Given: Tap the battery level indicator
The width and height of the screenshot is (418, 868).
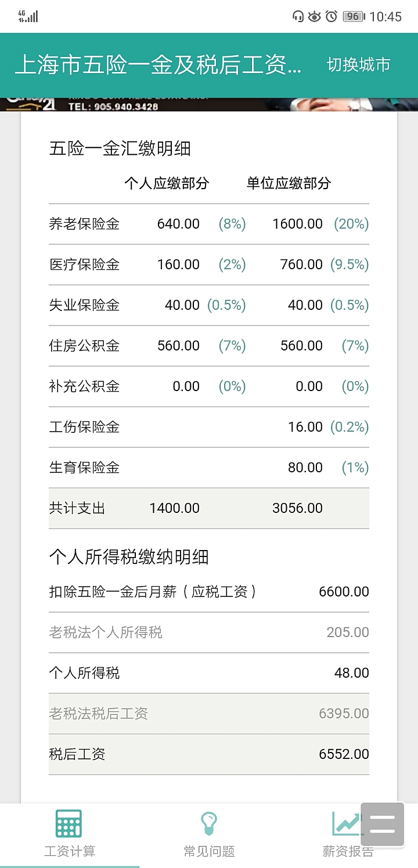Looking at the screenshot, I should click(x=353, y=16).
